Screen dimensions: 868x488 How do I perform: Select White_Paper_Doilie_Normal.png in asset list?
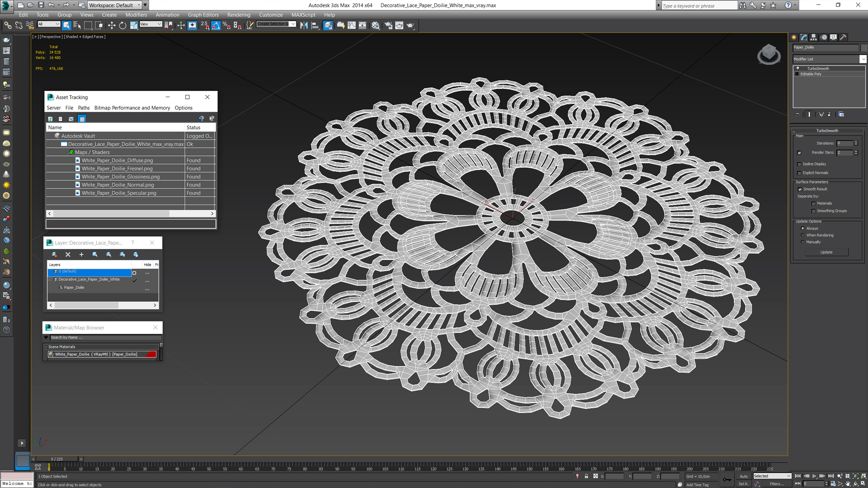[x=118, y=185]
